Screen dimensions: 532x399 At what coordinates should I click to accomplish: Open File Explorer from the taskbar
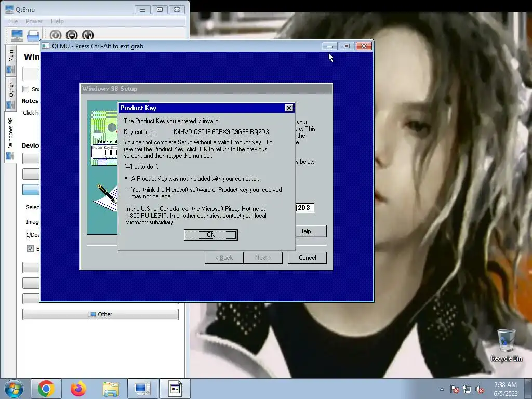coord(111,389)
